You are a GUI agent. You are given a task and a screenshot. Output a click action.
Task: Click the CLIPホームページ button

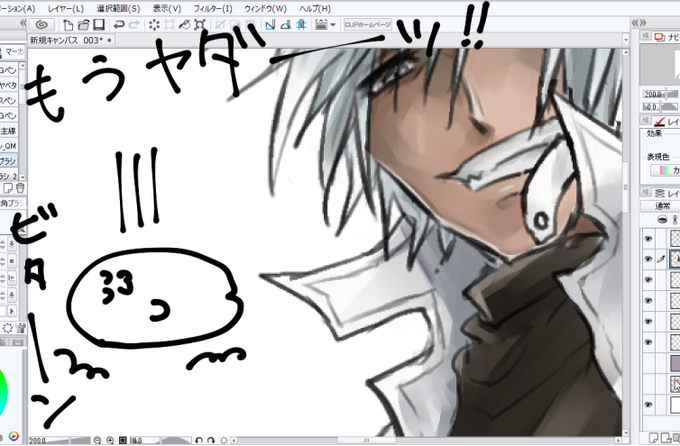[368, 25]
